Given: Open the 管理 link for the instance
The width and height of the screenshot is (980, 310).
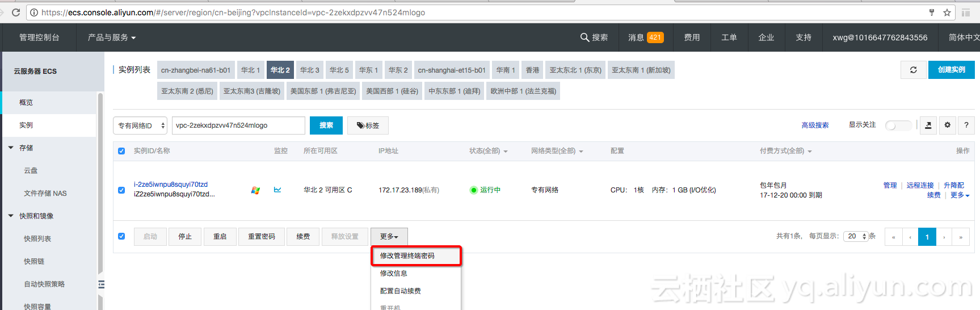Looking at the screenshot, I should tap(890, 186).
